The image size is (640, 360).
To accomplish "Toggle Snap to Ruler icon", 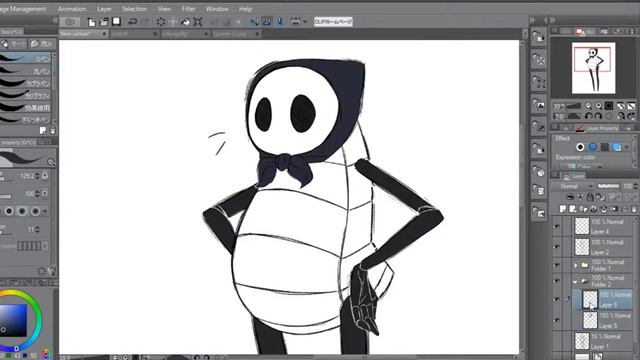I will (254, 22).
